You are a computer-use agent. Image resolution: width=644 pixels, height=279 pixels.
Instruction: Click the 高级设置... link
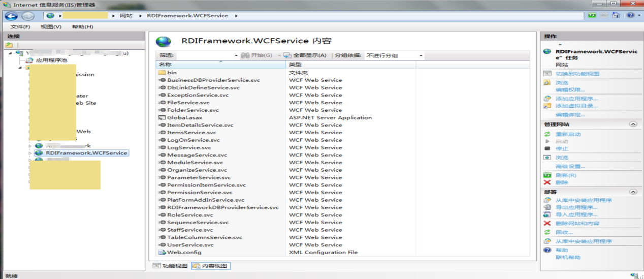[570, 166]
